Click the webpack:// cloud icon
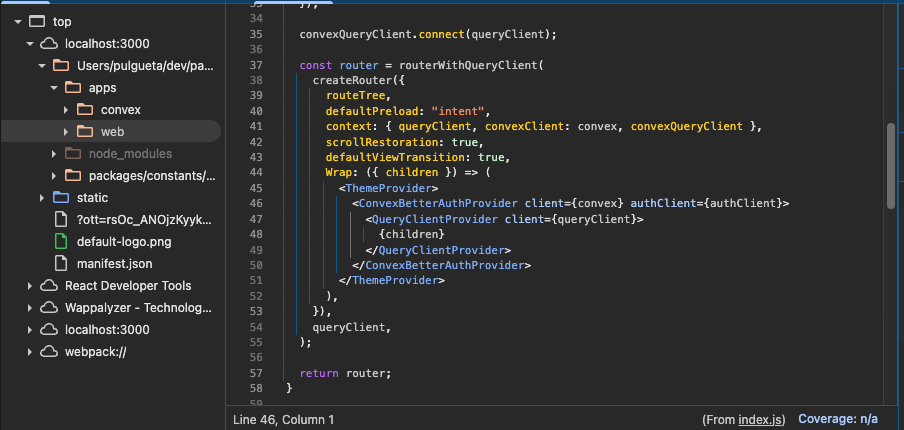The height and width of the screenshot is (430, 904). click(49, 352)
